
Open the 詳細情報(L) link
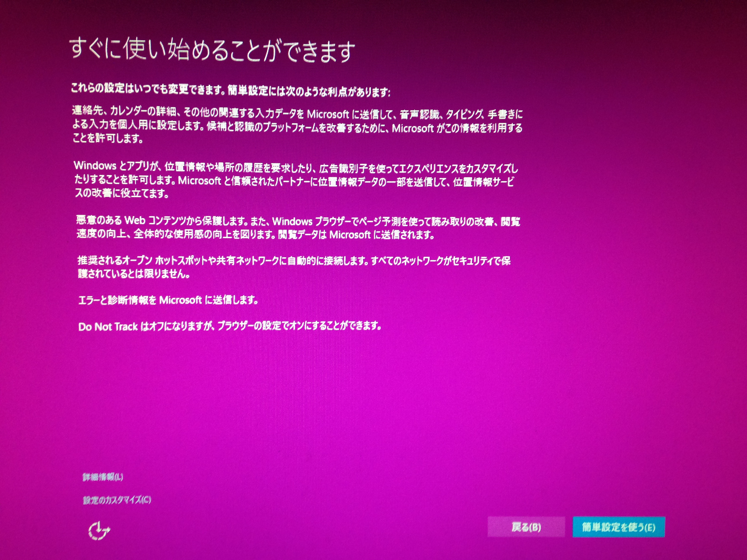click(103, 477)
